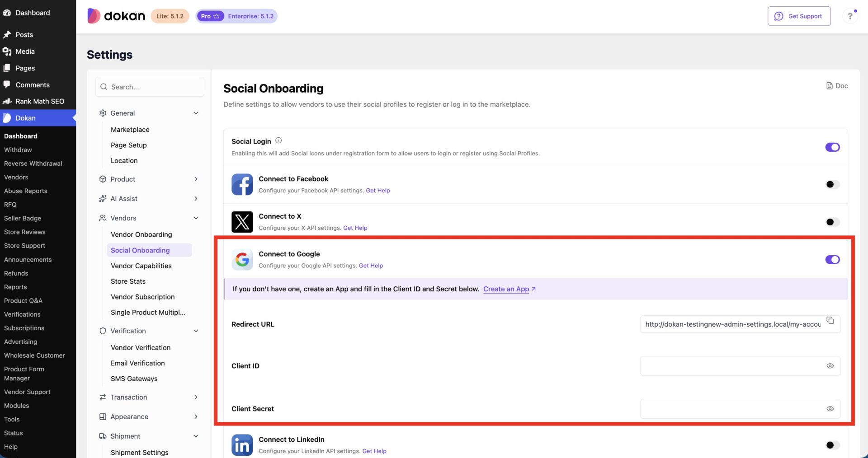Enable the Connect to LinkedIn toggle
Viewport: 868px width, 458px height.
click(x=832, y=445)
